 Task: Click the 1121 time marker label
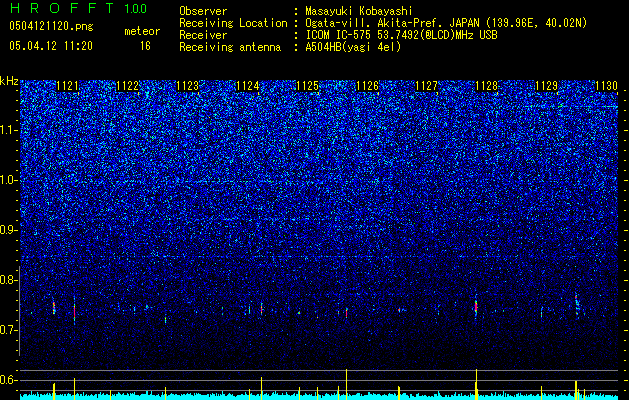point(67,86)
